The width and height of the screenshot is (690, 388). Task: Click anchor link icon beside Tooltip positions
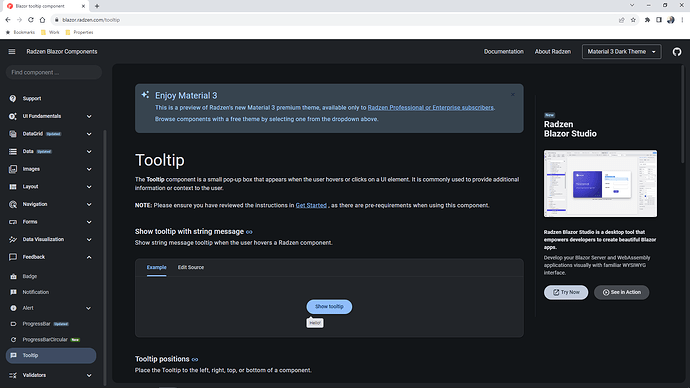(195, 359)
